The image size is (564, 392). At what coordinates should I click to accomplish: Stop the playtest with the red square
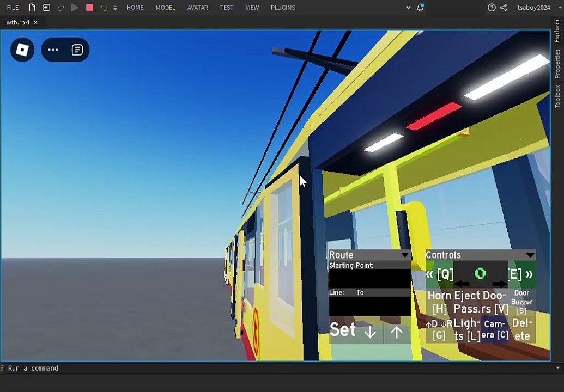coord(89,8)
